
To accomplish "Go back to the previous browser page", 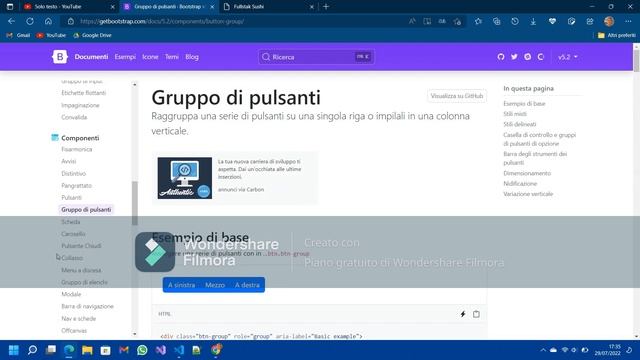I will (x=11, y=21).
